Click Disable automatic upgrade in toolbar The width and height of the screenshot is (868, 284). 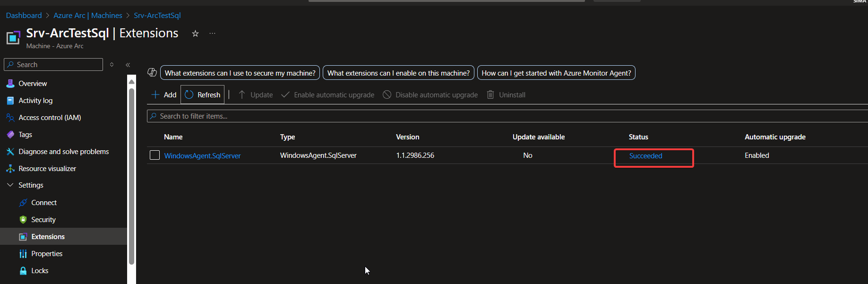[430, 95]
